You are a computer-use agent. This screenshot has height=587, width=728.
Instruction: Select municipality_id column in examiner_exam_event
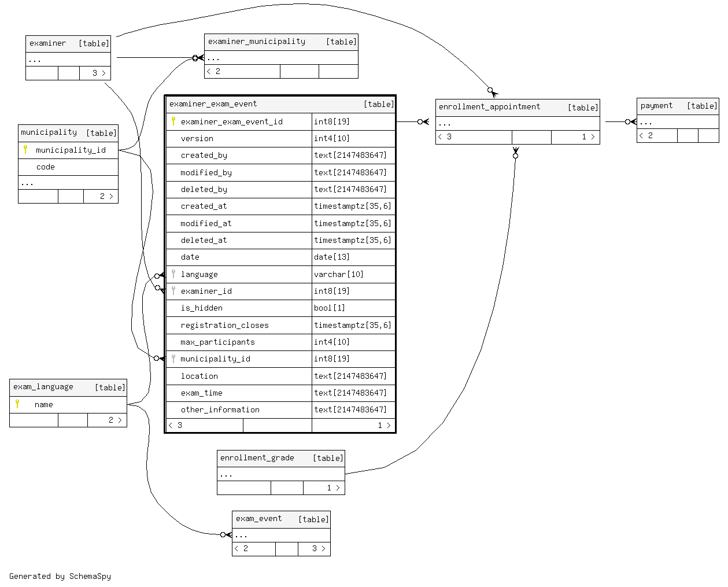coord(215,359)
